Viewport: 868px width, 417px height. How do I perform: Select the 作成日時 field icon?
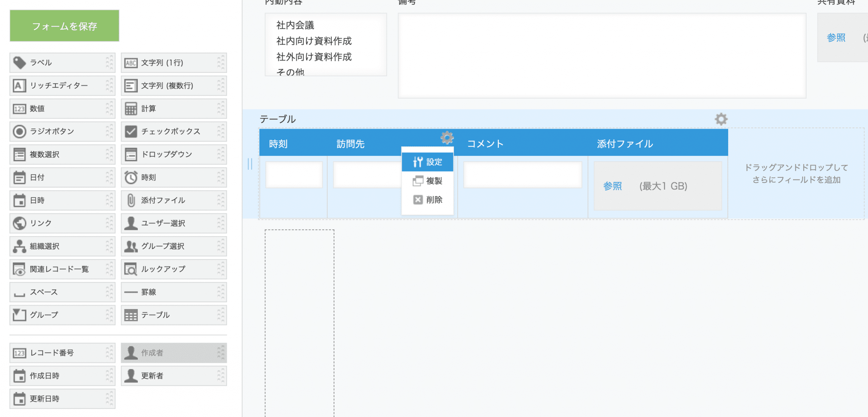point(19,376)
